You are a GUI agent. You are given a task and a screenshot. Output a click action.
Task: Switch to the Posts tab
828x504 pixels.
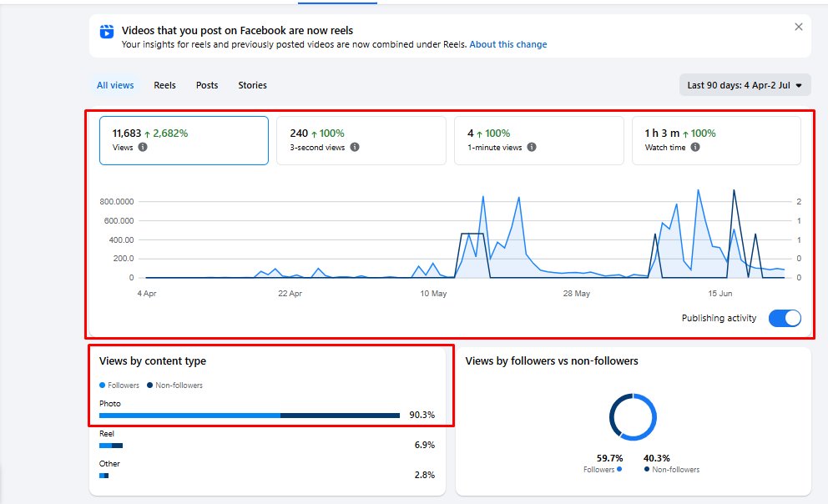click(207, 85)
